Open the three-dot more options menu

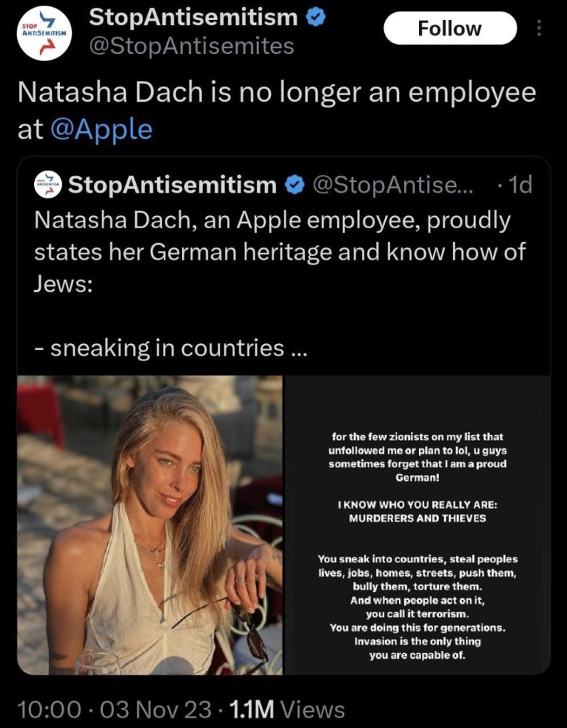coord(539,28)
